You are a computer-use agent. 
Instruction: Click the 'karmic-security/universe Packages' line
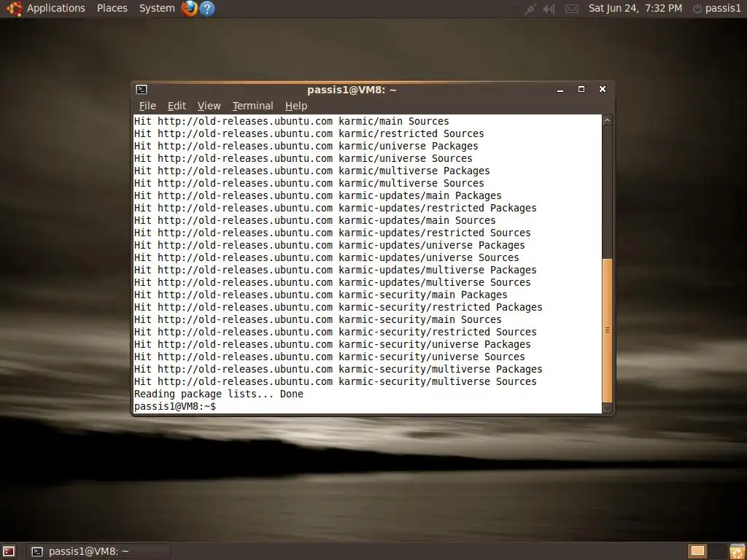coord(332,344)
